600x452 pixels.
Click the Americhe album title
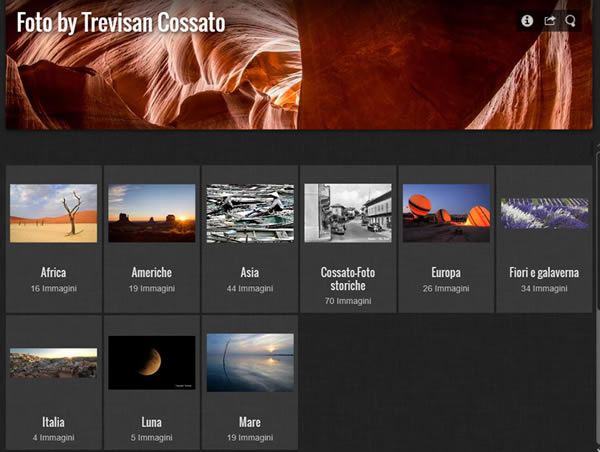coord(152,273)
